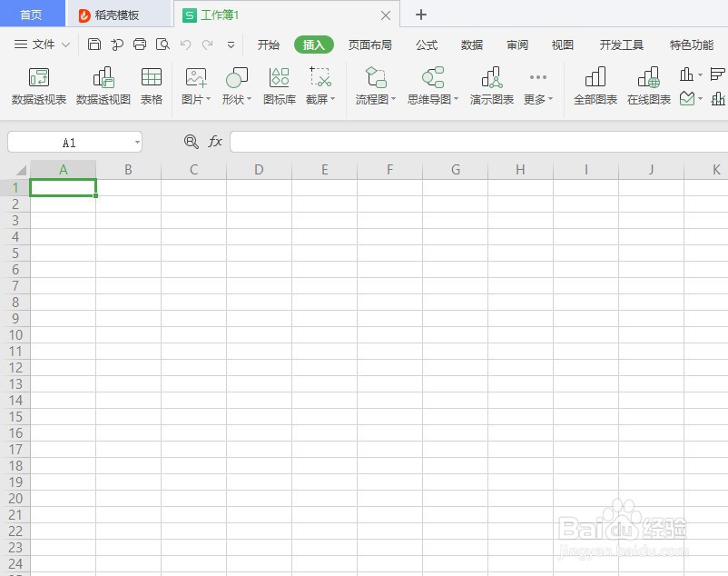Click the fx insert function button
Screen dimensions: 728x576
pos(215,142)
